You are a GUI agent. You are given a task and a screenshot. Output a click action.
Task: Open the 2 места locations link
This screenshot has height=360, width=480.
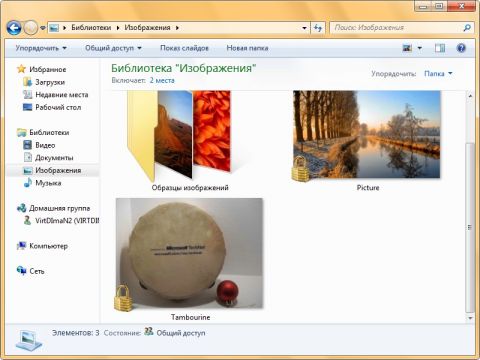pos(162,80)
